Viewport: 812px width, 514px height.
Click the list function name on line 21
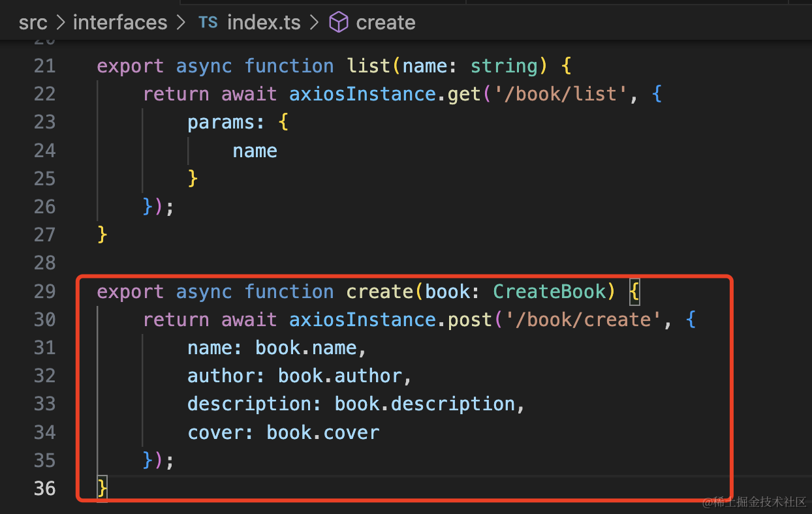[369, 66]
